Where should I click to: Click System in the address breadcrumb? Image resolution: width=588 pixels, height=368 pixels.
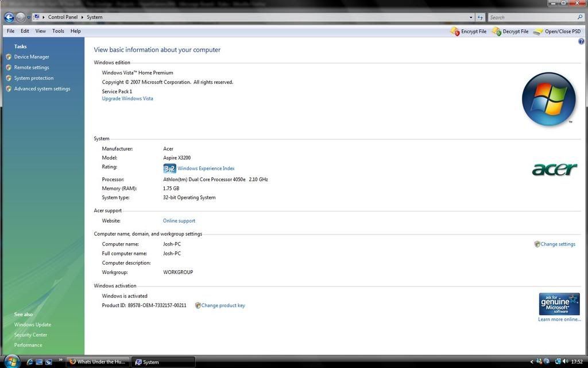[95, 17]
